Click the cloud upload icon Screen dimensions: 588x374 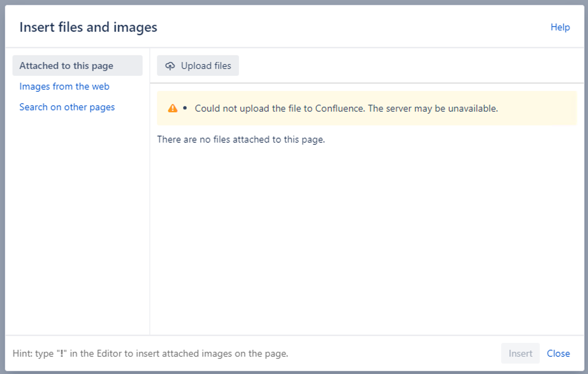(170, 66)
